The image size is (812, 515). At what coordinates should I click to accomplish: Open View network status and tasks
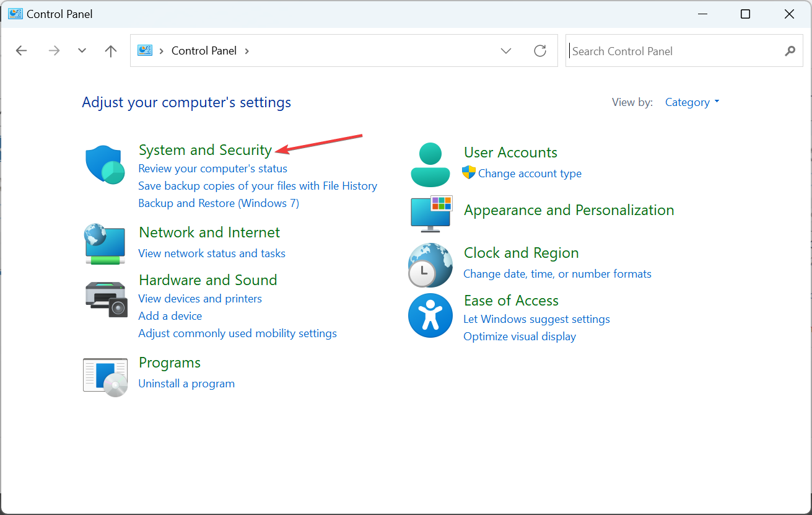pos(212,253)
